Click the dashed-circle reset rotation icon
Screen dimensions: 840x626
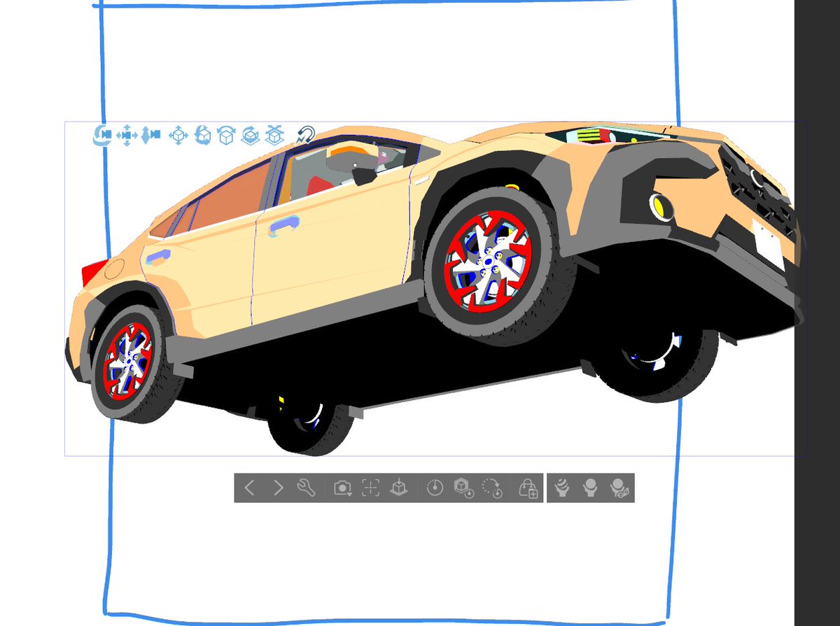click(x=493, y=488)
